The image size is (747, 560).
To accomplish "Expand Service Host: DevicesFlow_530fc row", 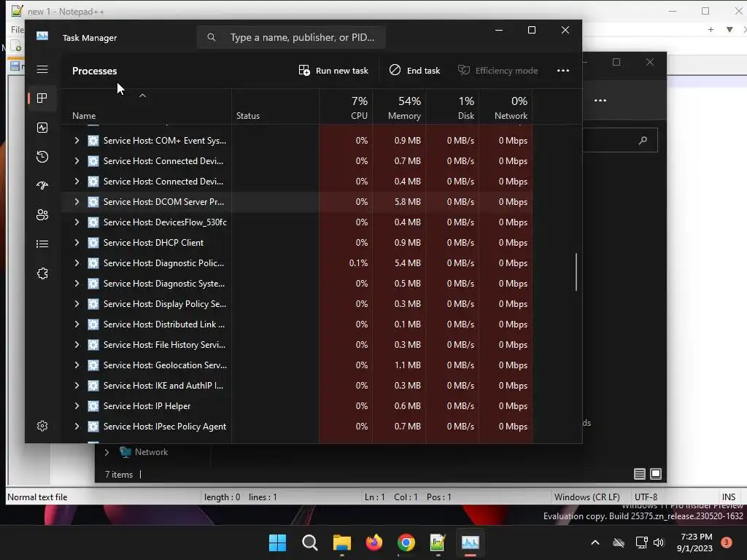I will (76, 222).
